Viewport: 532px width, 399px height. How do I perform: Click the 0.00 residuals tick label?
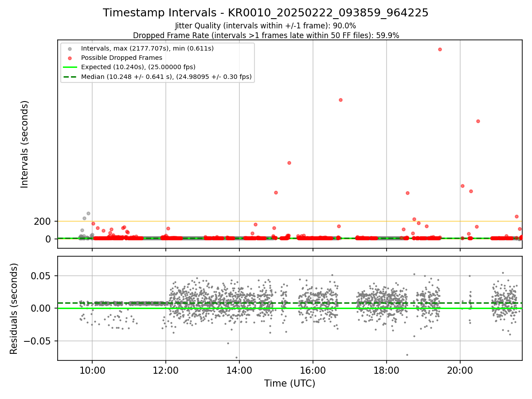(x=41, y=309)
